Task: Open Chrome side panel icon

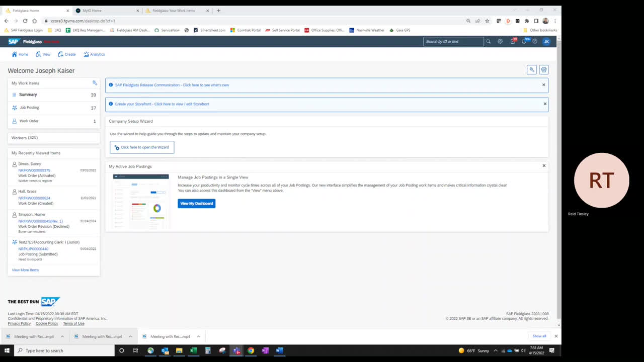Action: coord(536,21)
